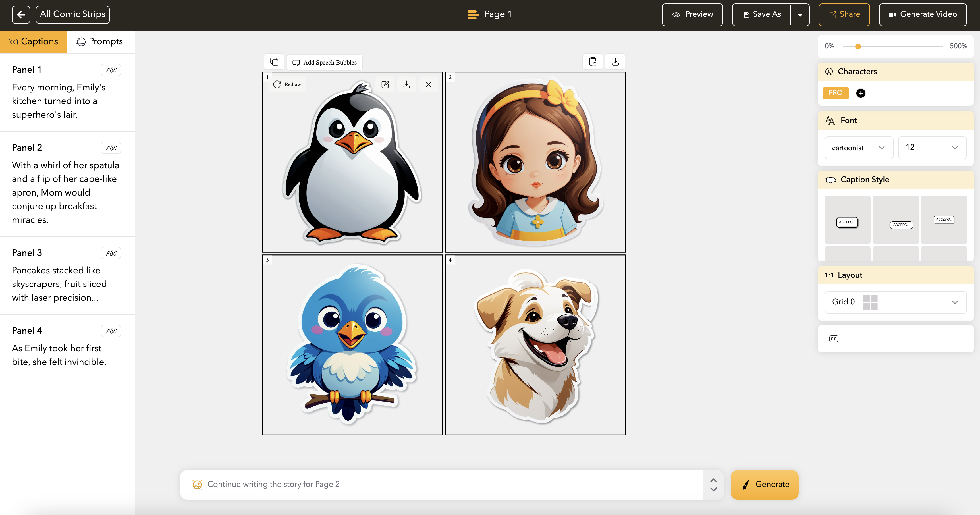The image size is (980, 515).
Task: Click the CC captions icon in right panel
Action: (x=834, y=339)
